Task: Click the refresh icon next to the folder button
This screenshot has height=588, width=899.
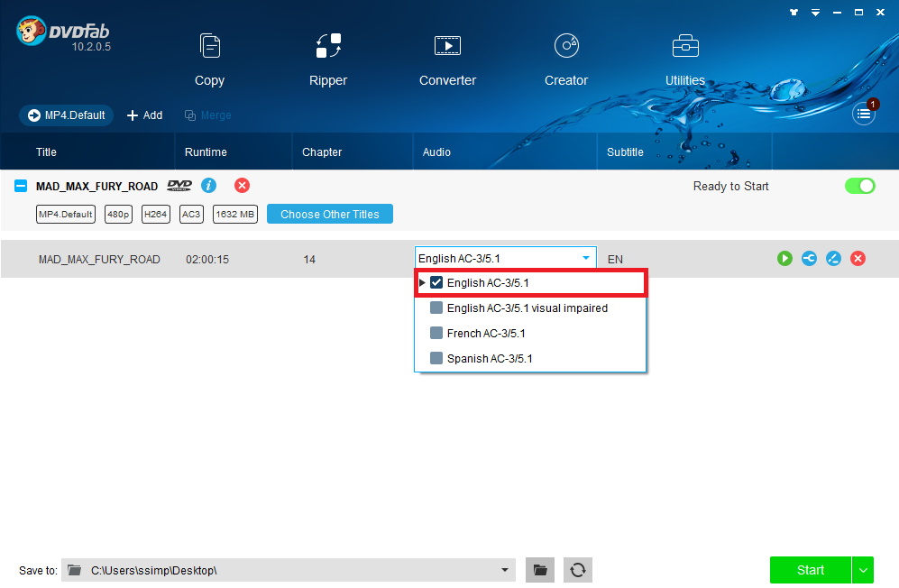Action: 578,570
